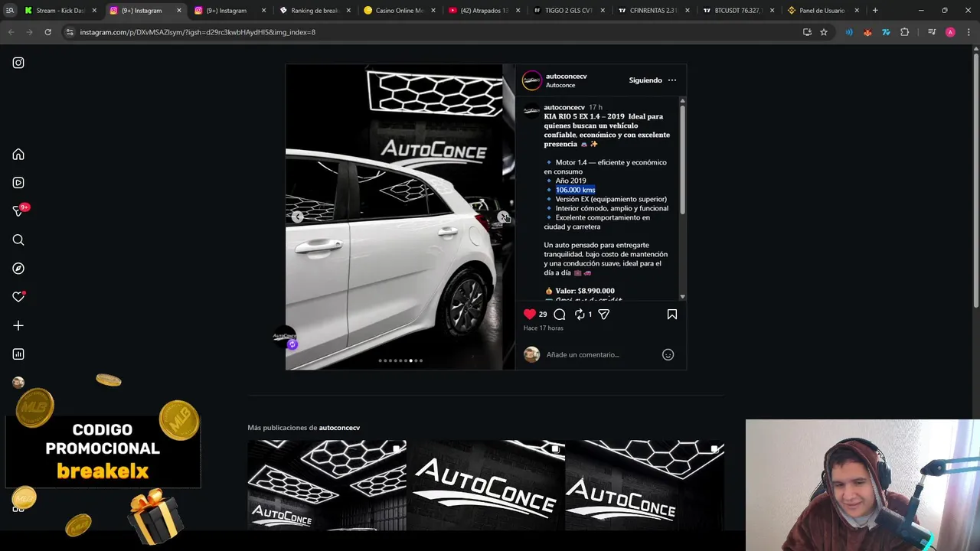Switch to the Ranking de break tab
This screenshot has width=980, height=551.
click(x=315, y=11)
